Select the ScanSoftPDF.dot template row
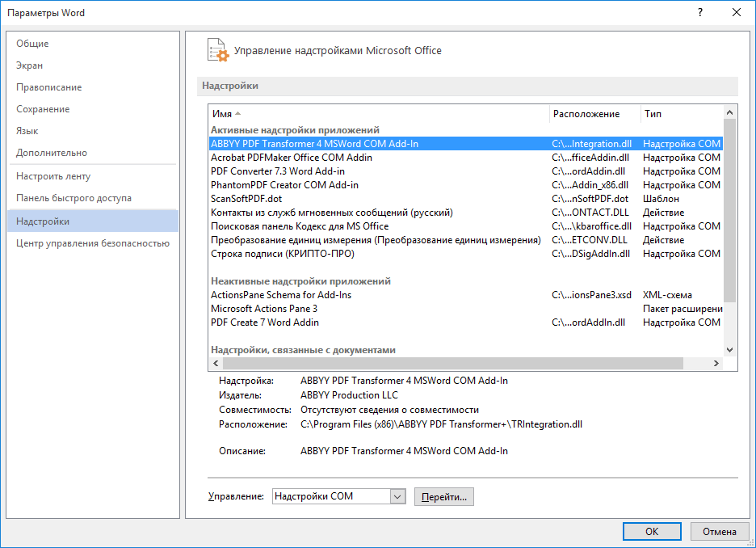 coord(466,199)
